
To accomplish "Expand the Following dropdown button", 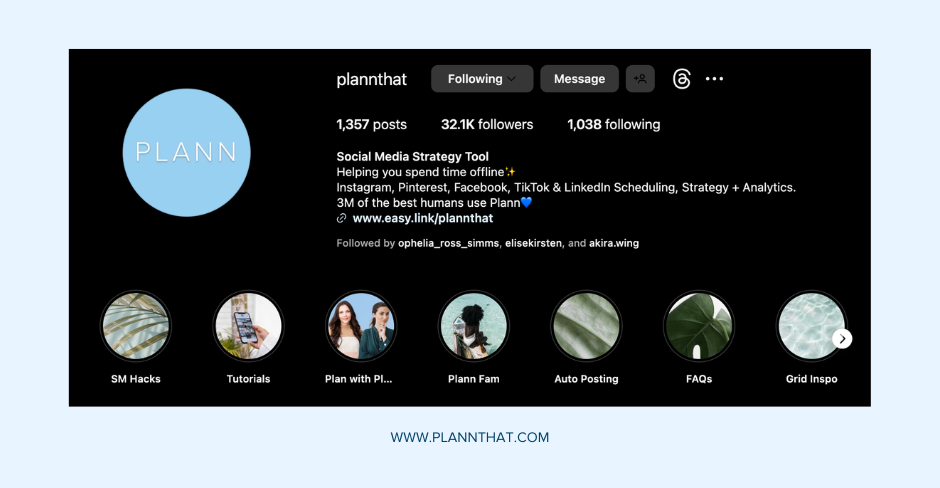I will [482, 79].
